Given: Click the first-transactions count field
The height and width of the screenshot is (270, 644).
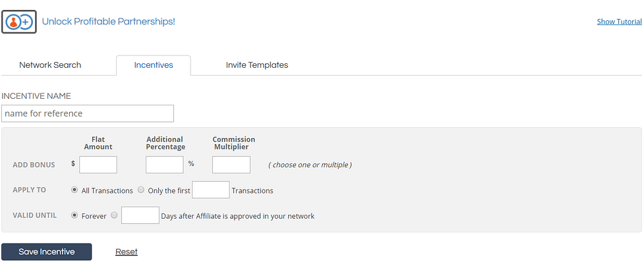Looking at the screenshot, I should pyautogui.click(x=210, y=190).
